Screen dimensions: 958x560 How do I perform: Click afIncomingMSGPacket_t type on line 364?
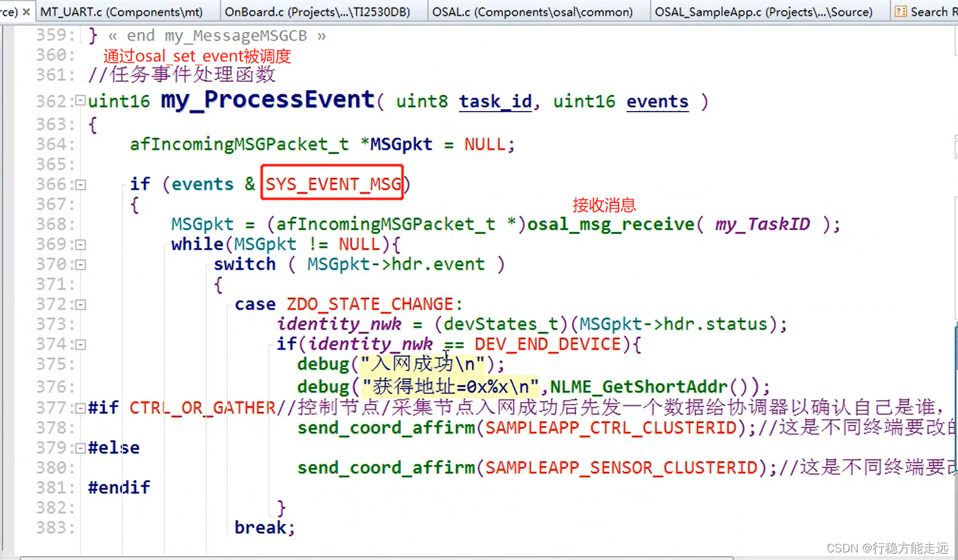click(x=239, y=145)
